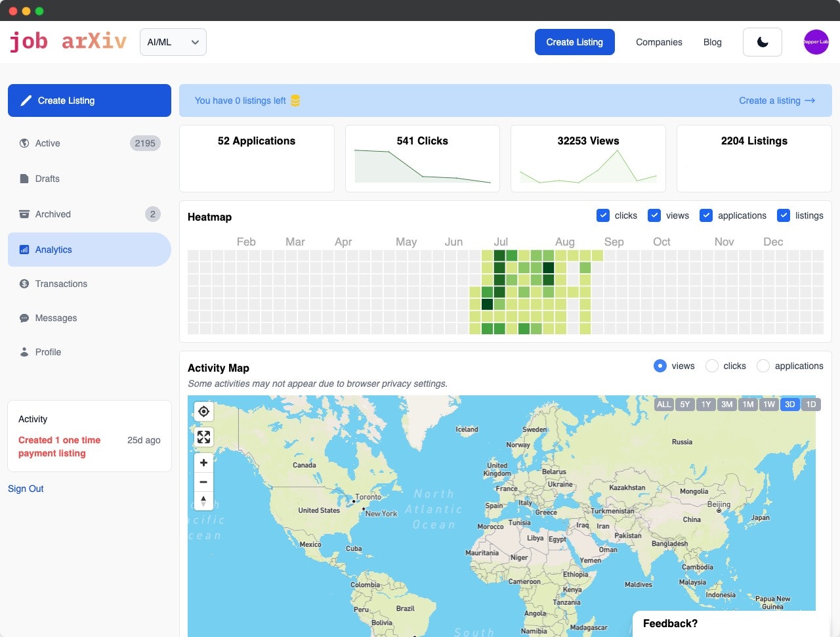This screenshot has height=637, width=840.
Task: Click the globe icon next to Active
Action: 24,143
